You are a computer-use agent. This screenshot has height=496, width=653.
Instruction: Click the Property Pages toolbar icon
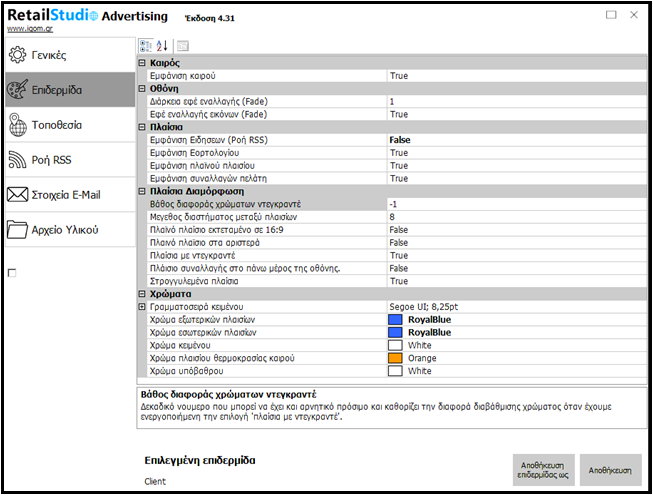pos(183,46)
